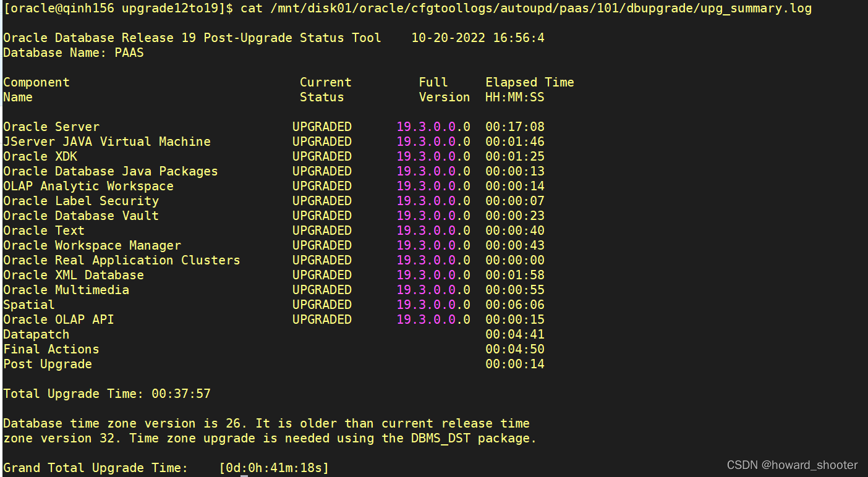Open the CSDN @howard_shooter watermark link
This screenshot has height=477, width=868.
point(792,465)
